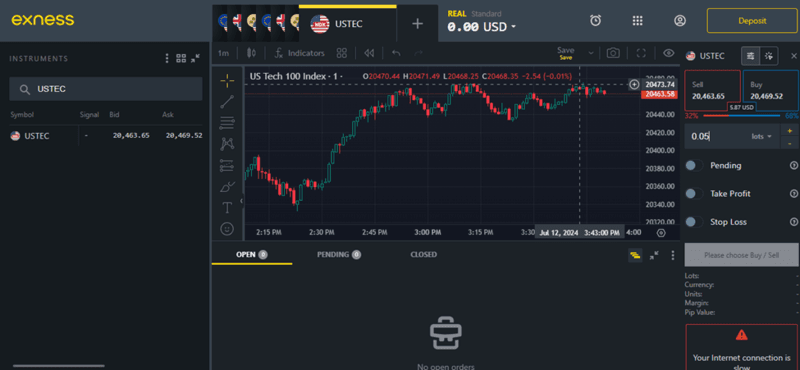Viewport: 800px width, 370px height.
Task: Open the Fibonacci retracement tools
Action: pos(227,122)
